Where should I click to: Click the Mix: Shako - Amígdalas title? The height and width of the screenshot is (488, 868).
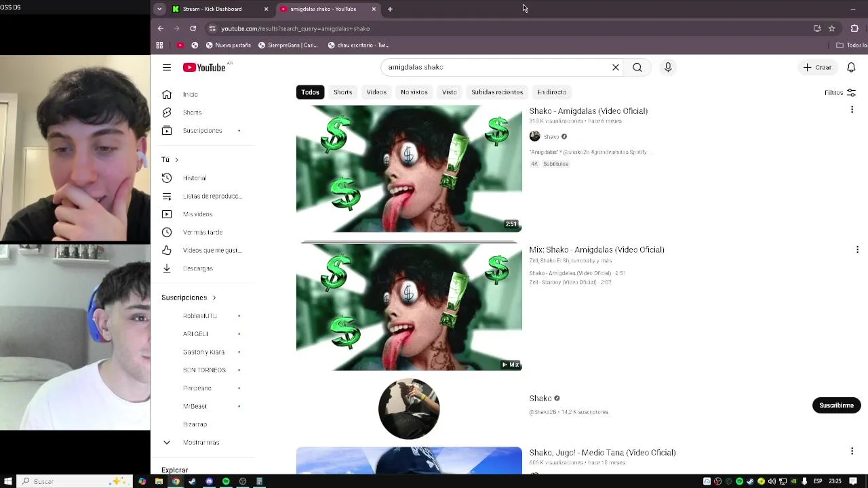pos(597,249)
